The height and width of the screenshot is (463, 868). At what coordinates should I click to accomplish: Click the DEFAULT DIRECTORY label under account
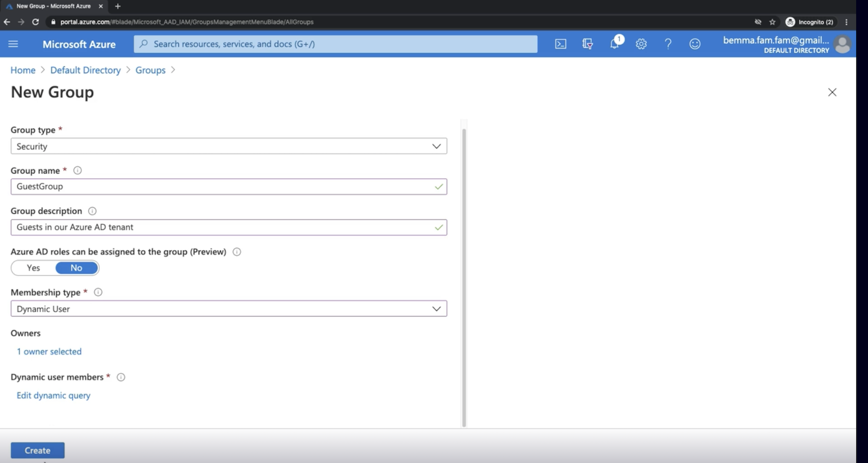[x=796, y=50]
